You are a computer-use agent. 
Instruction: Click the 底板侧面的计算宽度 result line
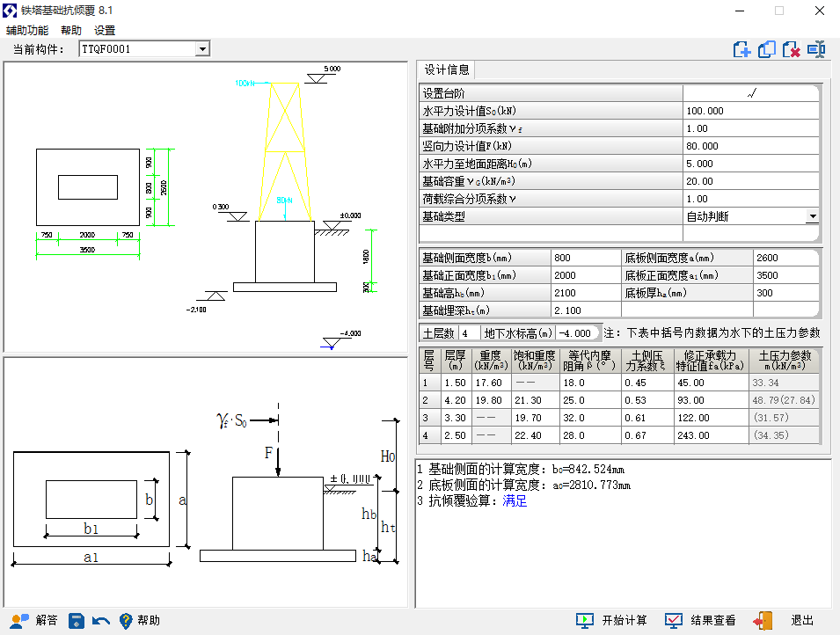523,485
